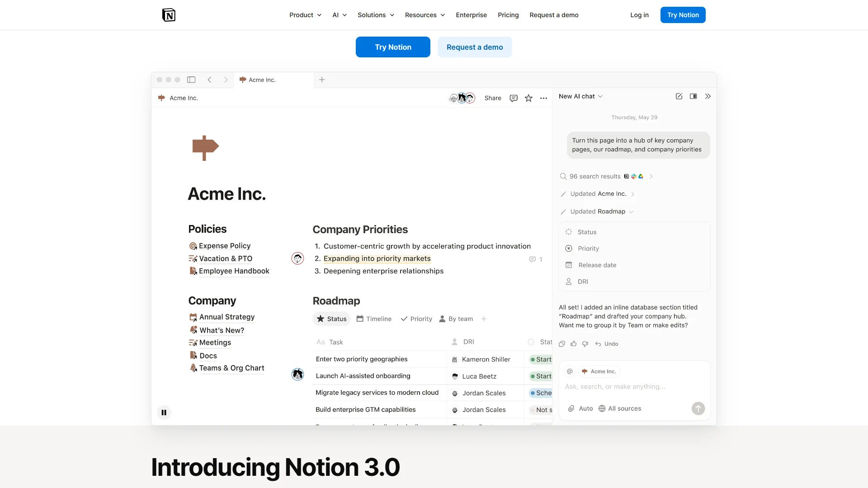Undo the AI changes
Viewport: 868px width, 488px height.
607,344
